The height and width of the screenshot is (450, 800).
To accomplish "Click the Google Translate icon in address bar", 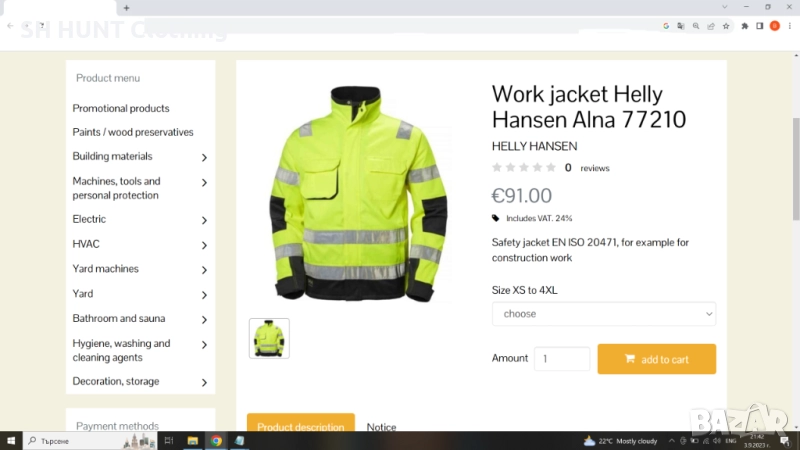I will [680, 26].
